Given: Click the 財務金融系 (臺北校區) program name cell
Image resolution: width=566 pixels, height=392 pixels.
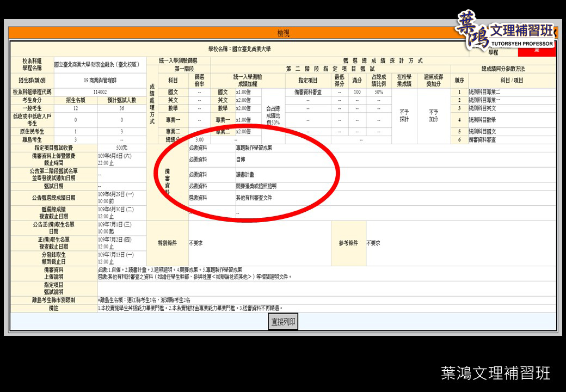Looking at the screenshot, I should (x=97, y=64).
